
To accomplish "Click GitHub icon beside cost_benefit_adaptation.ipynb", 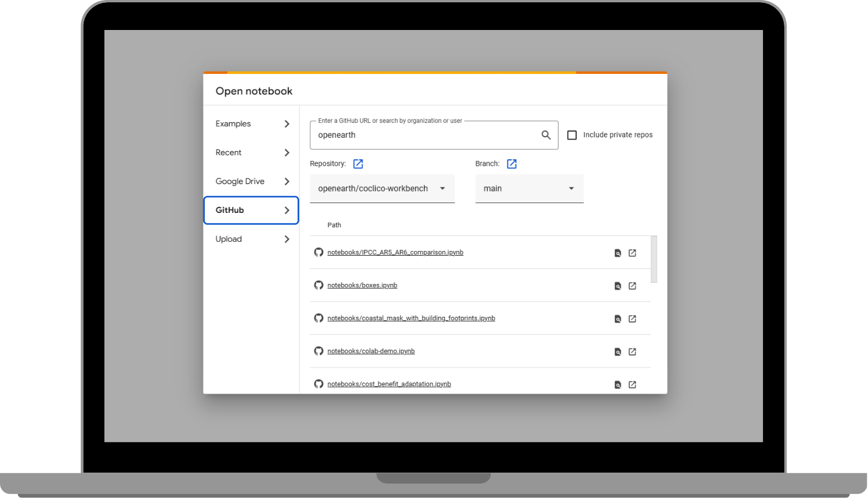I will coord(318,384).
